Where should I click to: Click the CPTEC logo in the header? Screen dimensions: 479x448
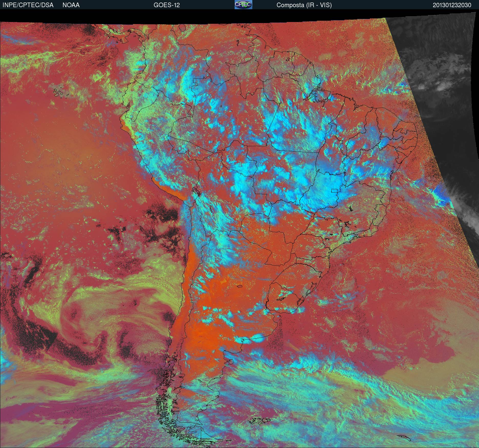click(243, 5)
